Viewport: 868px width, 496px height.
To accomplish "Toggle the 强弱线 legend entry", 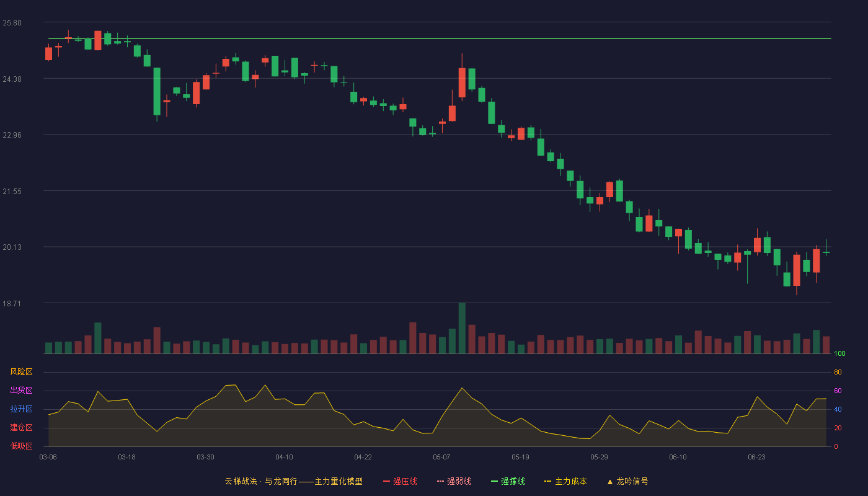I will coord(454,481).
